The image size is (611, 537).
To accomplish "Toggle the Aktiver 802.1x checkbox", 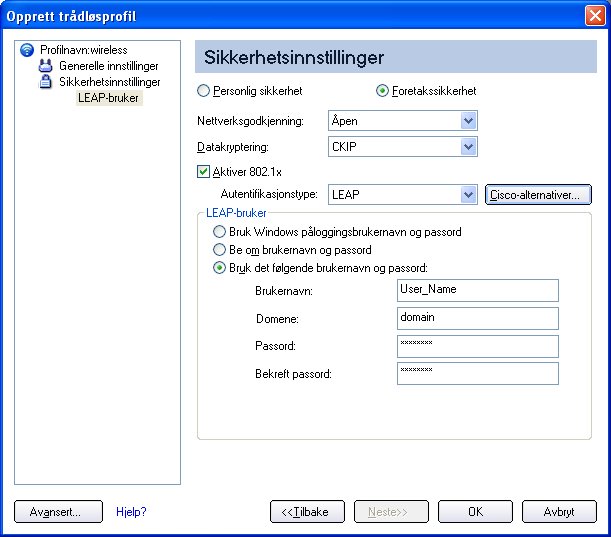I will [203, 171].
